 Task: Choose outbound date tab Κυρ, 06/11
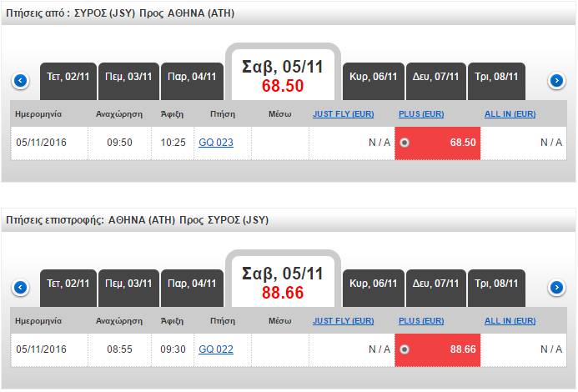coord(372,77)
